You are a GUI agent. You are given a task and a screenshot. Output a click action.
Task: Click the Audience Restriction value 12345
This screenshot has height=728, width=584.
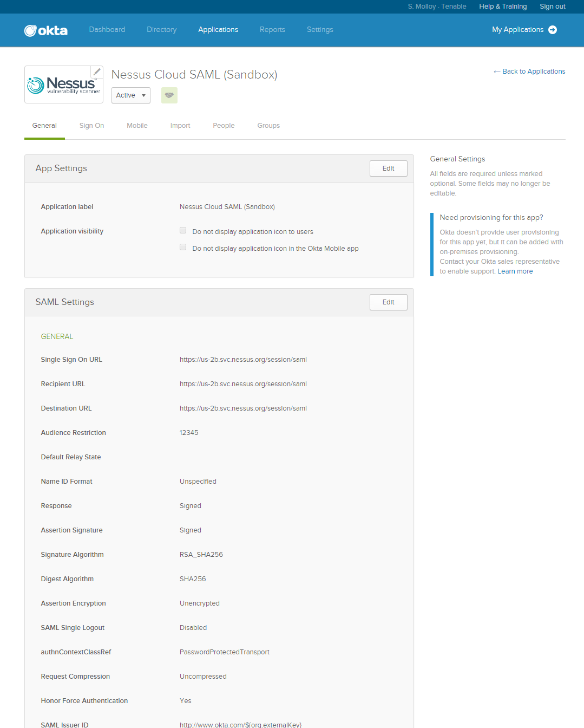(x=189, y=433)
